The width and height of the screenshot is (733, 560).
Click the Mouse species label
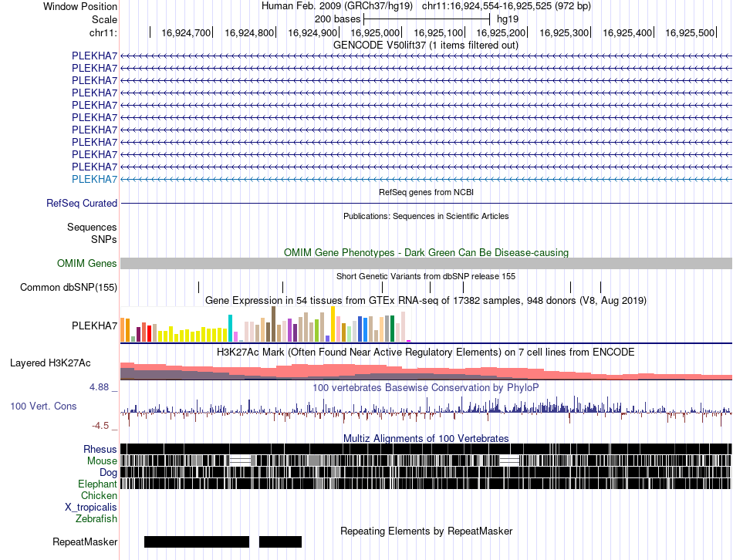tap(102, 461)
